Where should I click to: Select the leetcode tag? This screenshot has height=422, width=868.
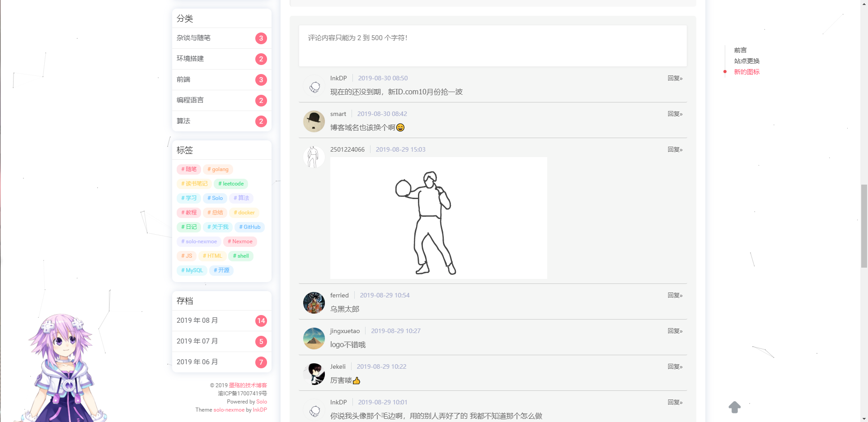click(x=231, y=184)
